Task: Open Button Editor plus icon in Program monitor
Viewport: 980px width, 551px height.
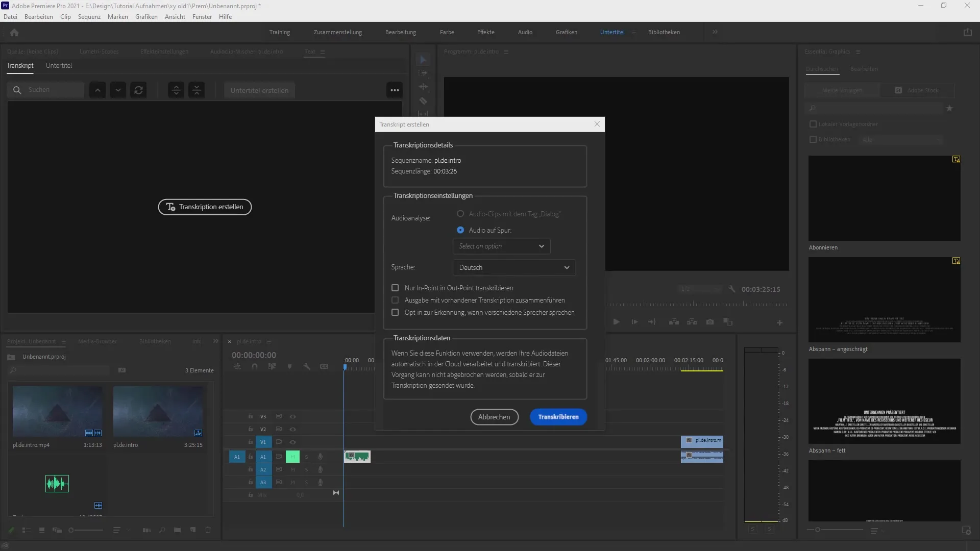Action: coord(779,322)
